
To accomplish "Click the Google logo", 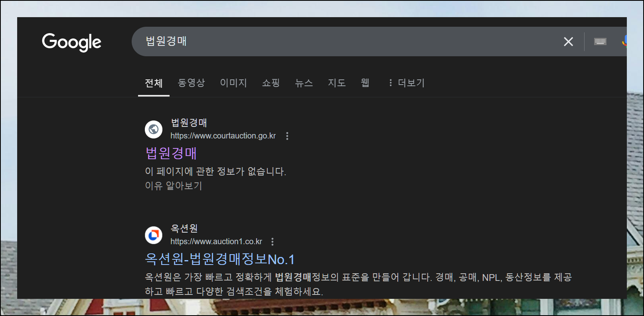I will tap(71, 42).
